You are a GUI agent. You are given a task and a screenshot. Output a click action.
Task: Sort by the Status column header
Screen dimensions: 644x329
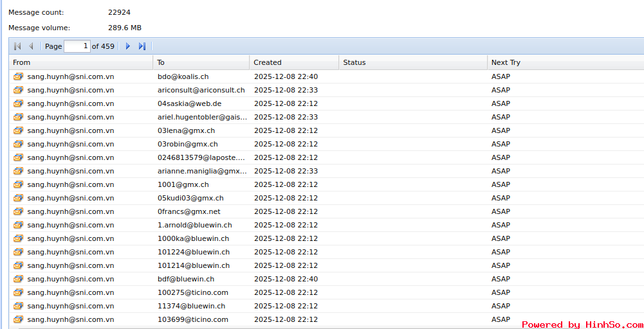412,62
